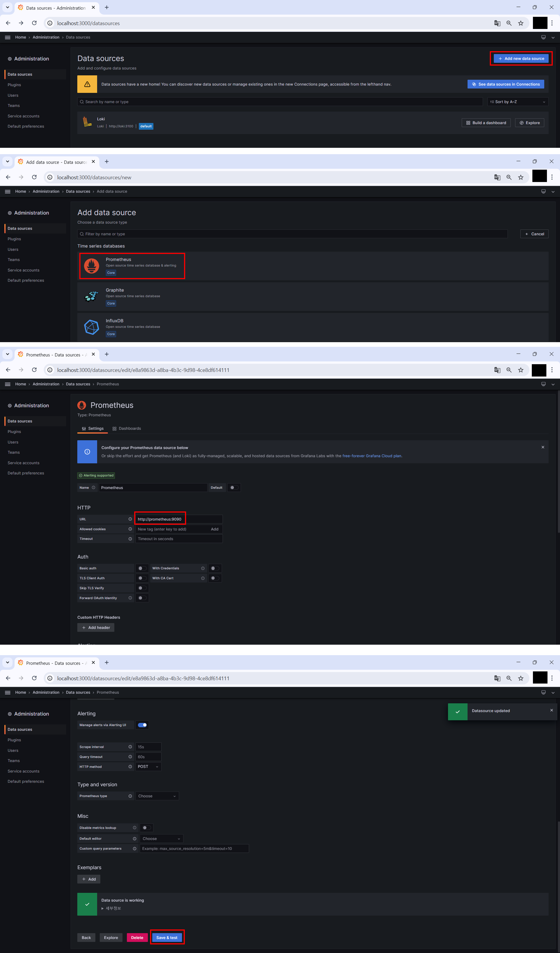560x953 pixels.
Task: Disable Manage alerts via Alerting UI
Action: coord(142,725)
